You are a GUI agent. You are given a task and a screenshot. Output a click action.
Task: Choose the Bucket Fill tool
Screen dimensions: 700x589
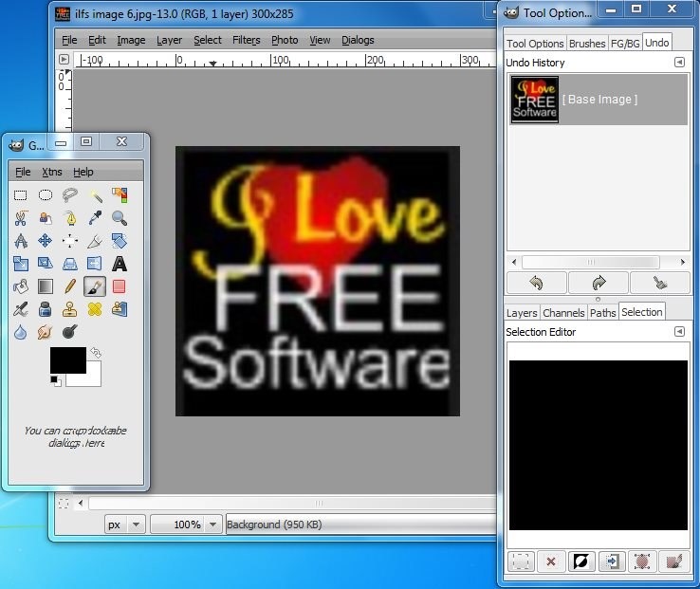click(x=21, y=286)
